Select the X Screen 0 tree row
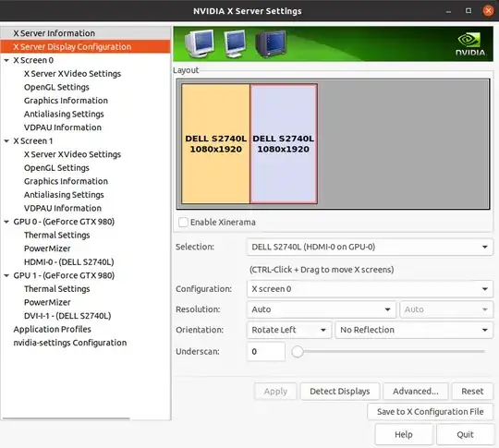 86,60
